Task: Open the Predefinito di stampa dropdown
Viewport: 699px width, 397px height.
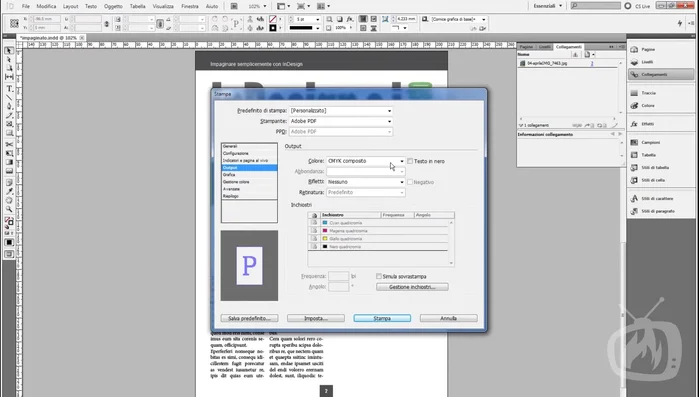Action: [x=341, y=111]
